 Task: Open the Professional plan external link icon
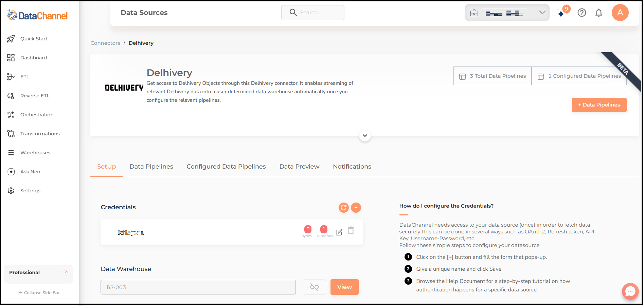[66, 272]
